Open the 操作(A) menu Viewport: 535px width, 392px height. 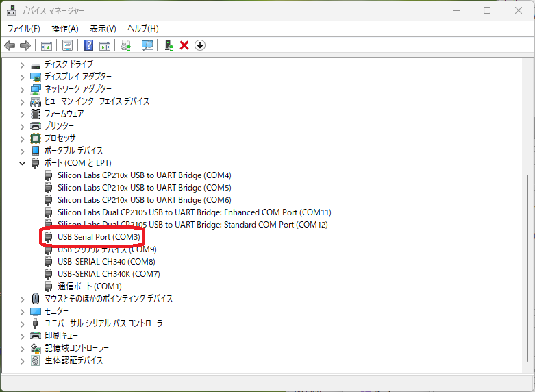click(x=65, y=29)
